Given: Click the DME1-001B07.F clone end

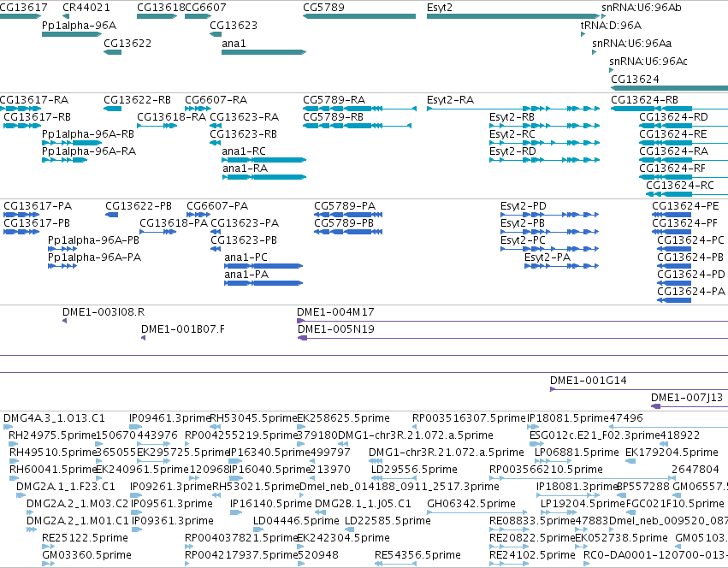Looking at the screenshot, I should point(144,338).
